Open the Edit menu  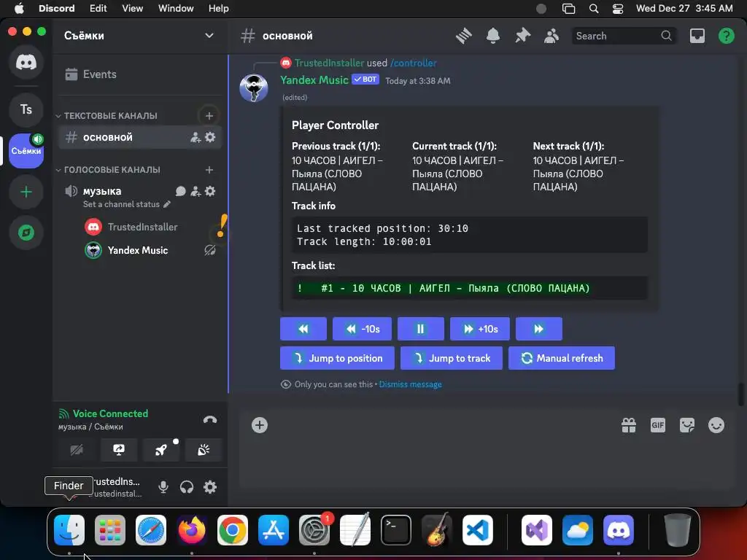coord(98,9)
